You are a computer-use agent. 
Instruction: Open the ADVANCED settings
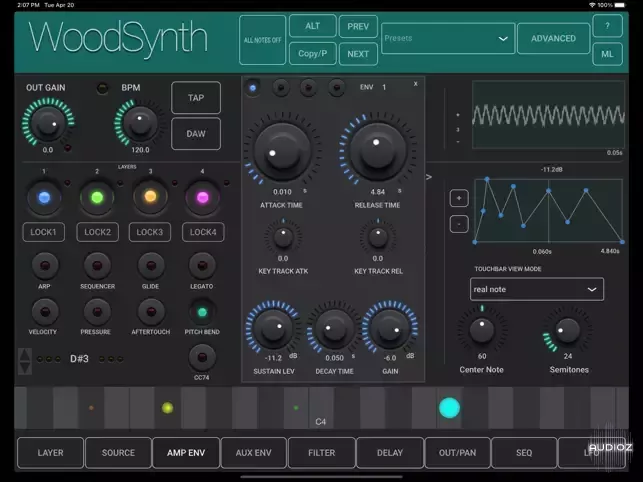tap(553, 39)
